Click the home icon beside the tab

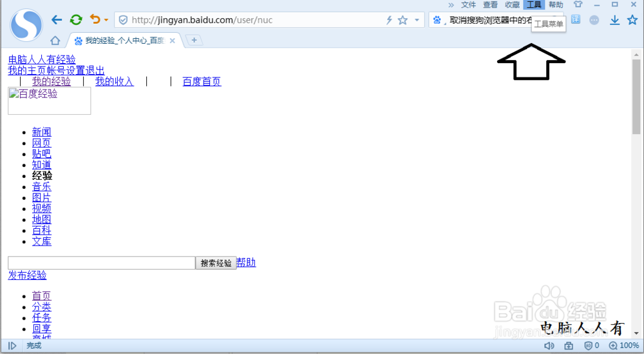[55, 40]
